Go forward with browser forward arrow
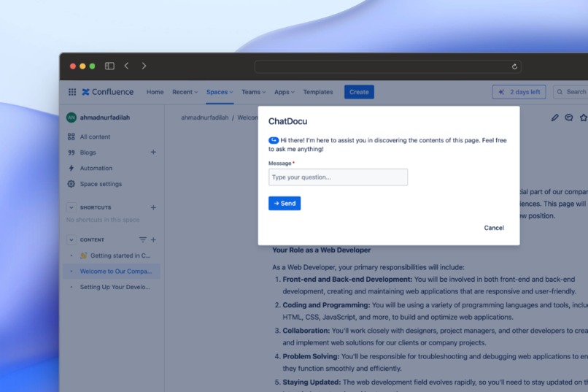The image size is (588, 392). pos(144,66)
